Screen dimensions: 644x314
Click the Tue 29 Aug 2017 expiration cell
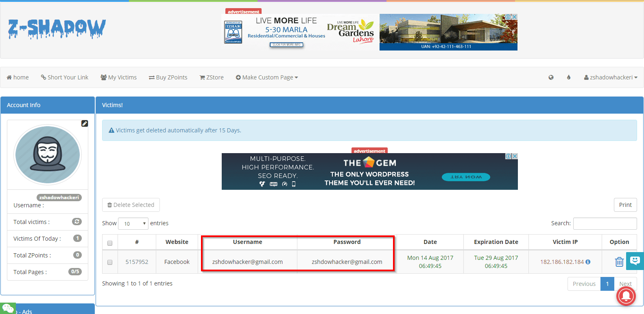pos(496,262)
